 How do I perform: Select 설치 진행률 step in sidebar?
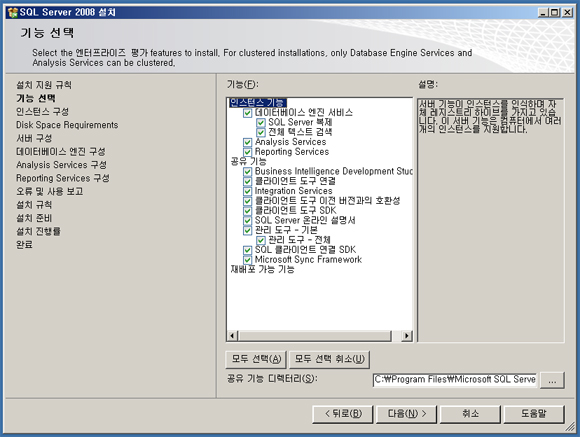[x=38, y=232]
